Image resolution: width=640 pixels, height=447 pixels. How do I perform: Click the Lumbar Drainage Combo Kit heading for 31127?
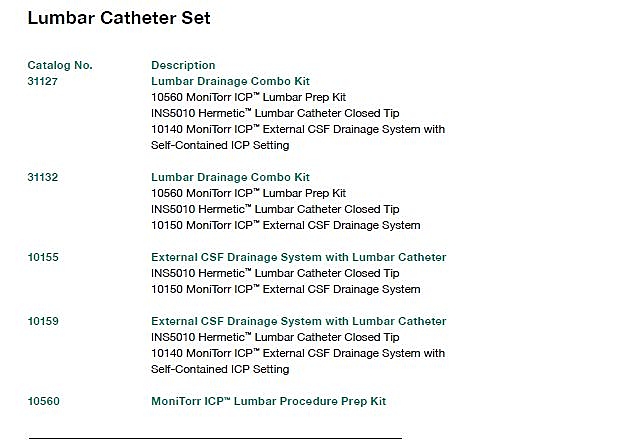[230, 81]
